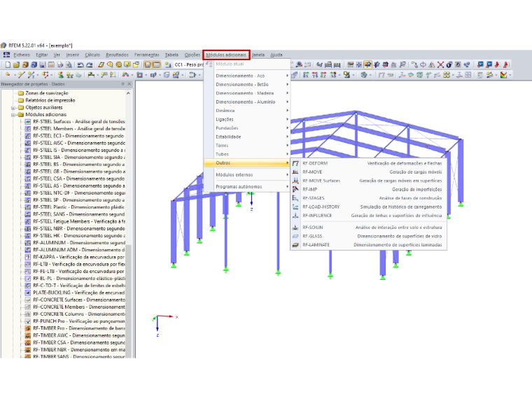This screenshot has height=399, width=532.
Task: Open the Ajuda menu
Action: click(276, 55)
